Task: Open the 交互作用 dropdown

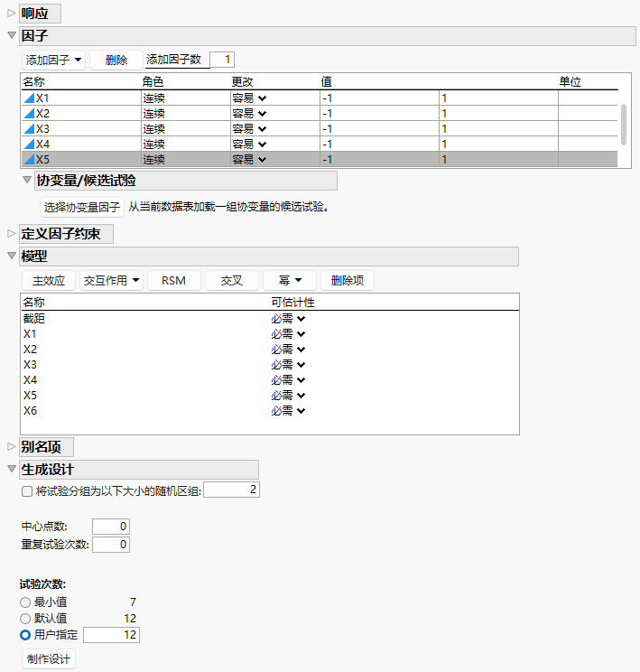Action: tap(111, 281)
